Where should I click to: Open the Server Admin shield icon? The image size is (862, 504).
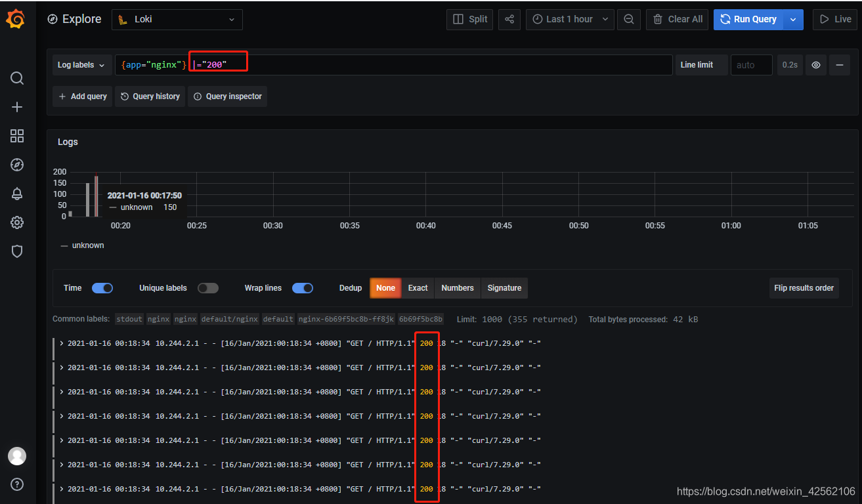17,251
